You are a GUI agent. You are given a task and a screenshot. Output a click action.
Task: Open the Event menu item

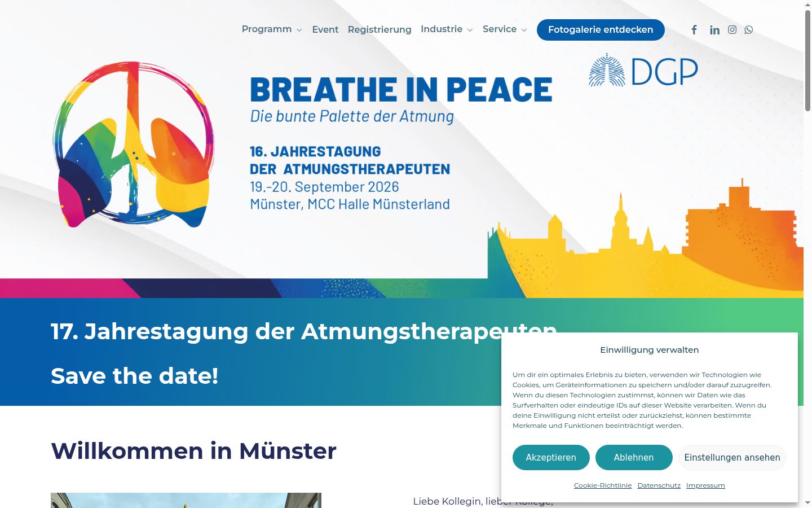325,29
